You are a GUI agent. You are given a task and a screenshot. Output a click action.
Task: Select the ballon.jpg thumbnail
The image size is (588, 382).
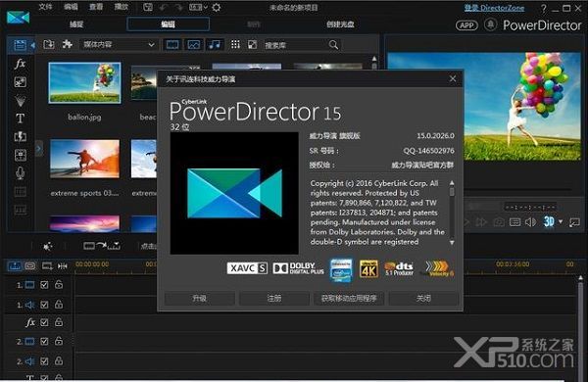point(84,83)
